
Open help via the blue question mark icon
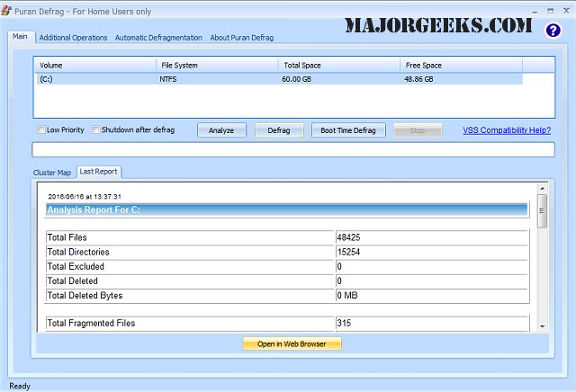click(x=553, y=30)
